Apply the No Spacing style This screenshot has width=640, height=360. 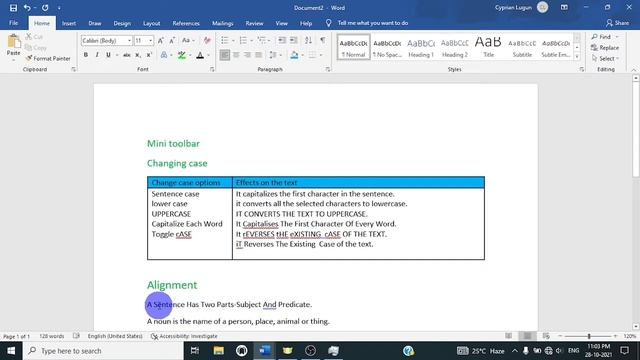(x=387, y=47)
